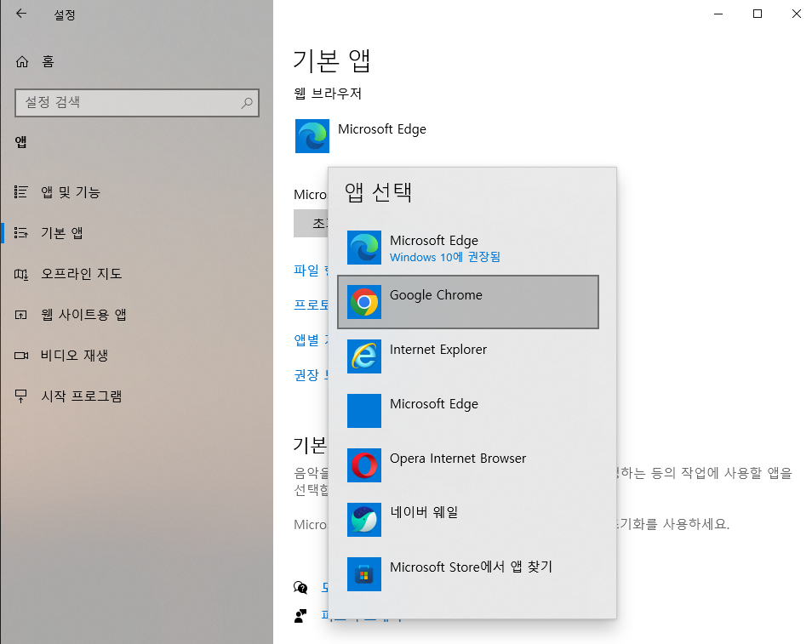
Task: Click the magnifier icon in settings search
Action: click(247, 102)
